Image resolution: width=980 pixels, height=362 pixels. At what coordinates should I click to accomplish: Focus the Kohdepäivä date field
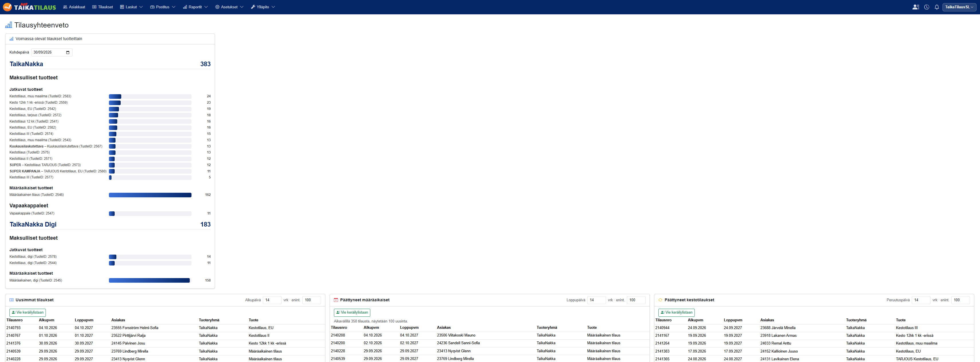[52, 52]
